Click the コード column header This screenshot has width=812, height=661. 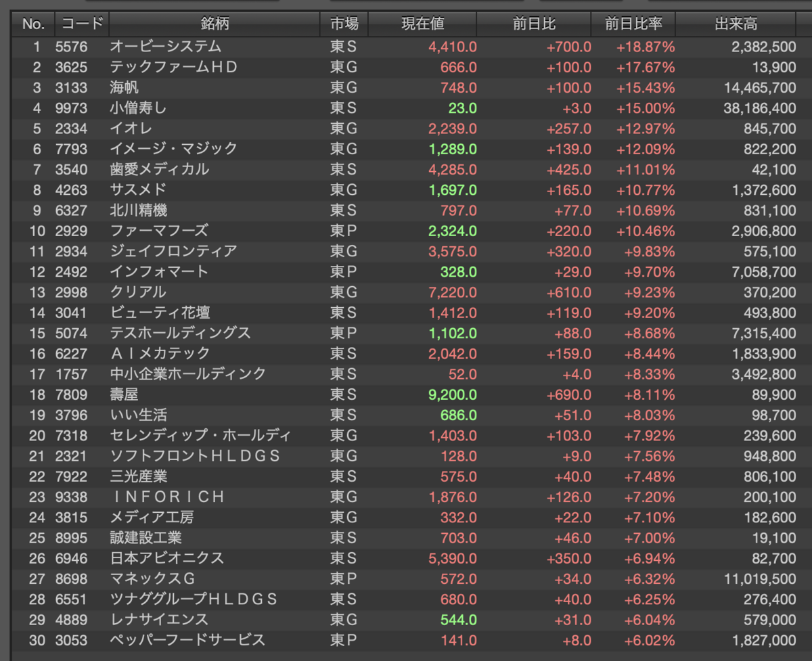click(82, 24)
